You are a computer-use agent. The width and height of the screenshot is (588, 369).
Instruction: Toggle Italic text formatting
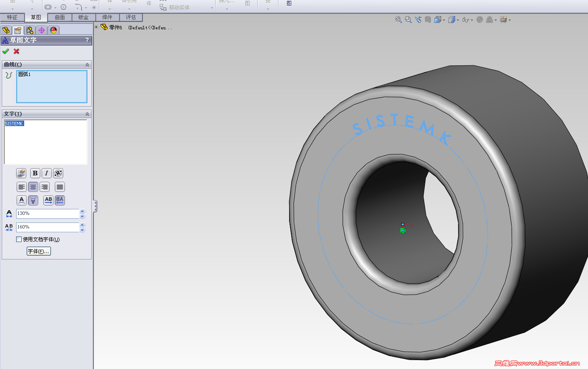pos(47,173)
